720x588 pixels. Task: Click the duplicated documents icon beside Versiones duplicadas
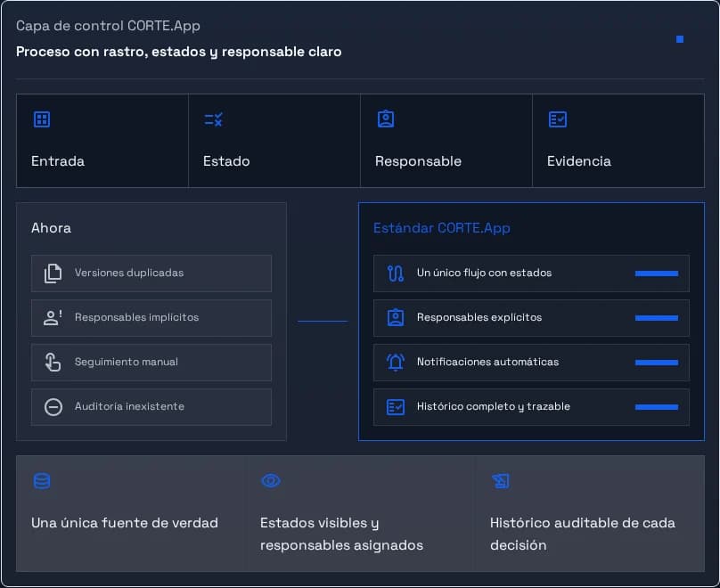53,274
